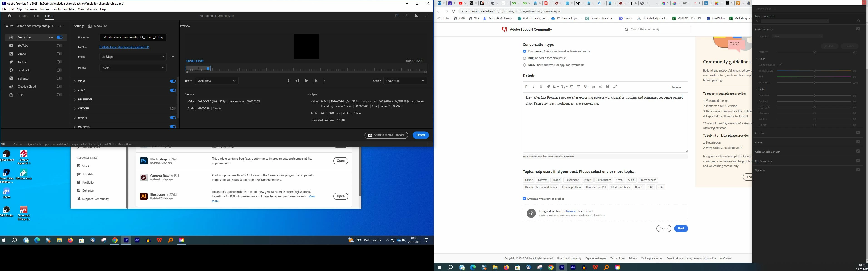The height and width of the screenshot is (271, 868).
Task: Switch to the Import tab
Action: pyautogui.click(x=23, y=16)
